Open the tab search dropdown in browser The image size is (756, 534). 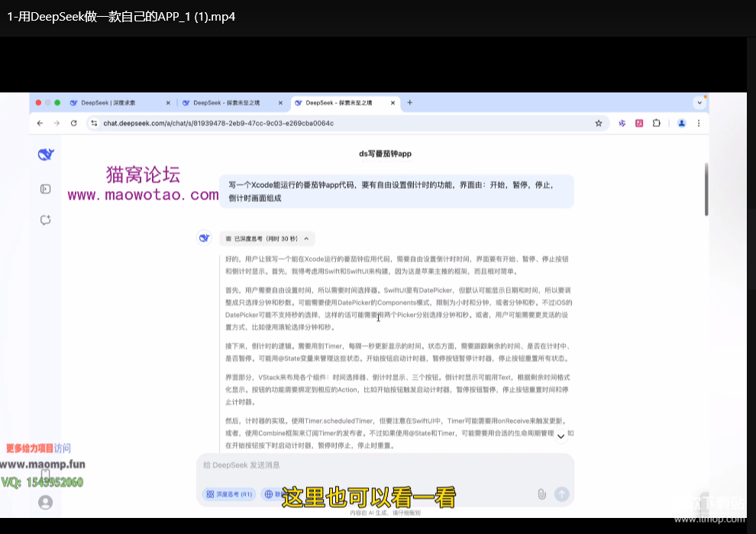click(x=699, y=102)
